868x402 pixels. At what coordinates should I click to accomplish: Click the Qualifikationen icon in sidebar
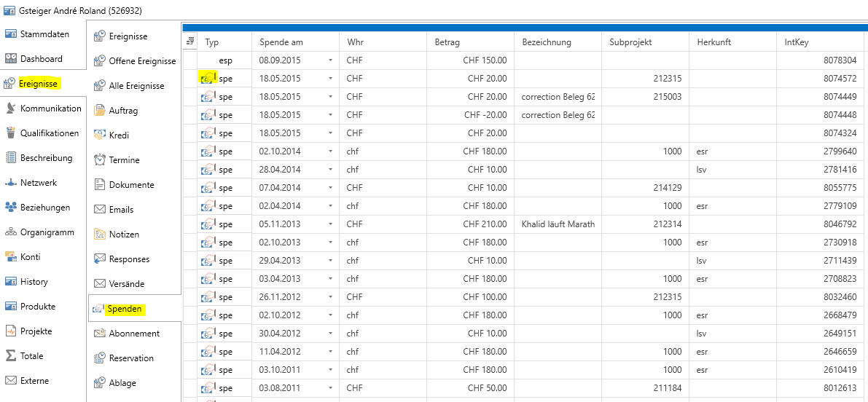(11, 133)
